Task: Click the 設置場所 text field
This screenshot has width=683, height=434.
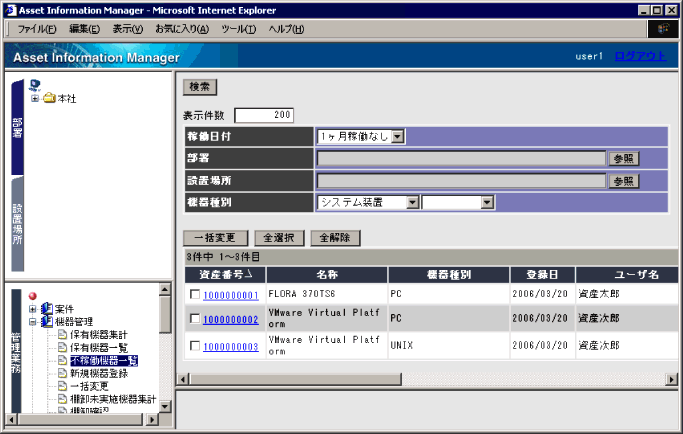Action: [x=461, y=180]
